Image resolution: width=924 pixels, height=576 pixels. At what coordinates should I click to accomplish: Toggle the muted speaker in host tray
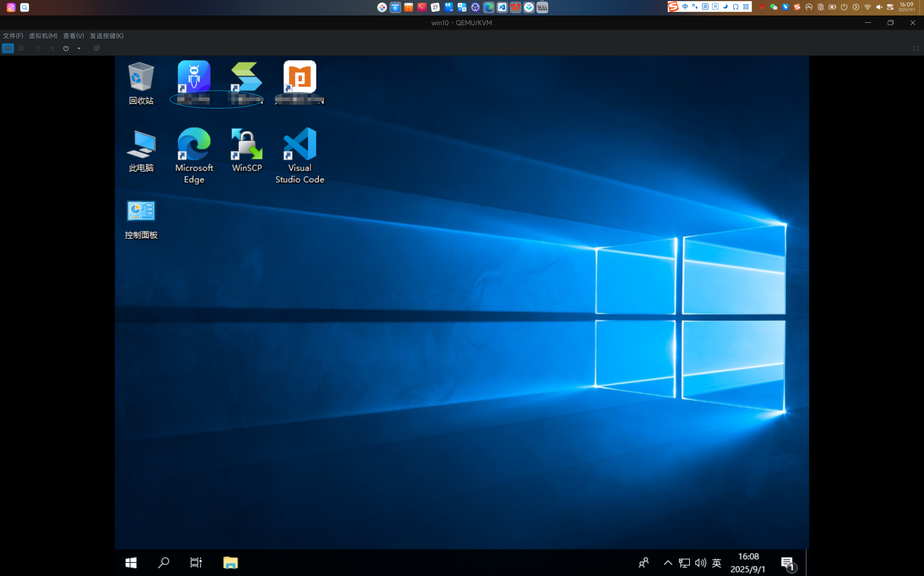879,7
